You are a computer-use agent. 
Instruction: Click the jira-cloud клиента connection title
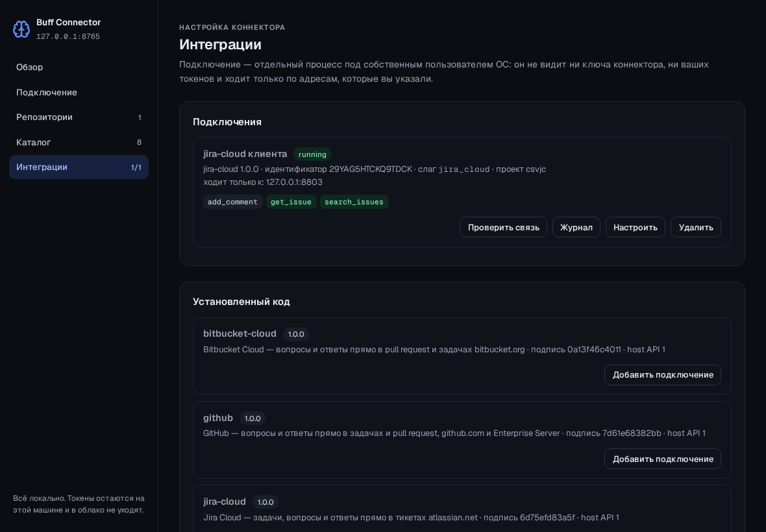[x=245, y=154]
